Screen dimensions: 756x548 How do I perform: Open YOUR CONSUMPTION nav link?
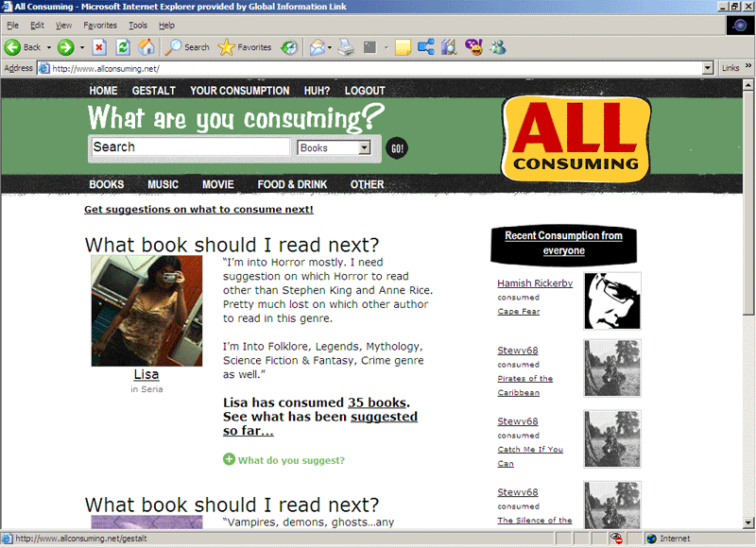pos(240,91)
